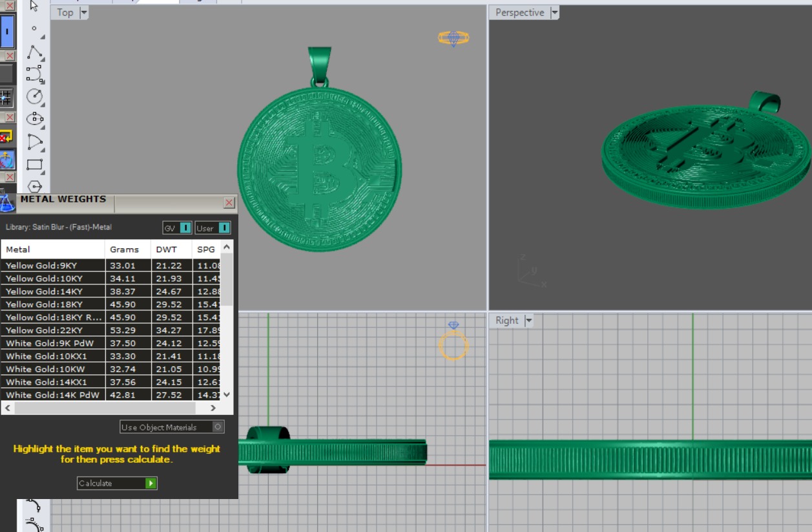Viewport: 812px width, 532px height.
Task: Select the Polyline tool
Action: click(34, 52)
